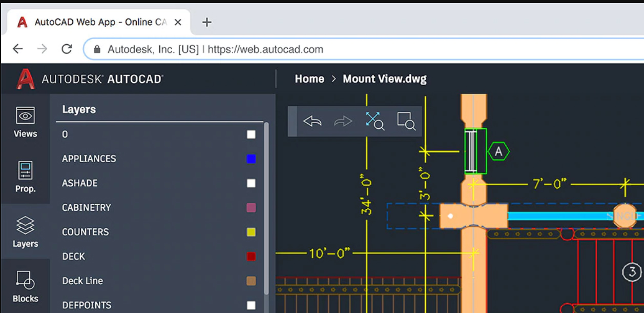Click the Autodesk AutoCAD logo
644x313 pixels.
90,79
